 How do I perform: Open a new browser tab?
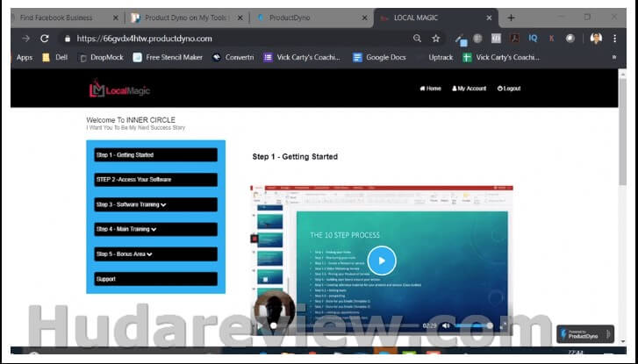(x=511, y=18)
